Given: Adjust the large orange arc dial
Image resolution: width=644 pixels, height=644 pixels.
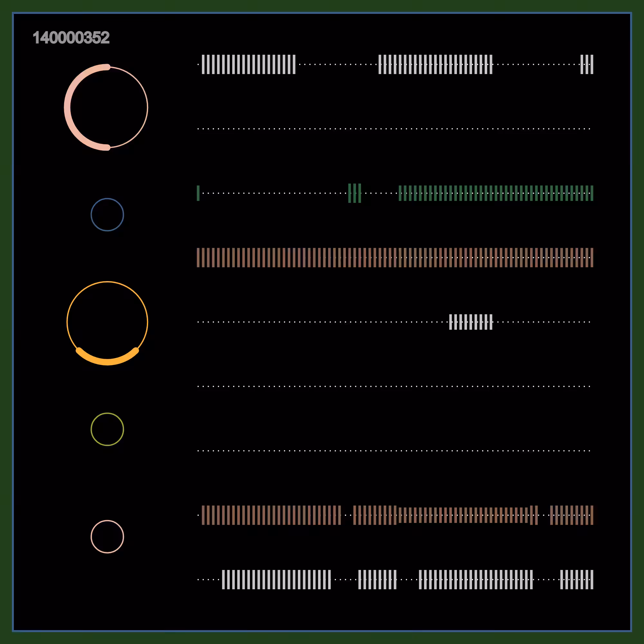Looking at the screenshot, I should click(107, 323).
